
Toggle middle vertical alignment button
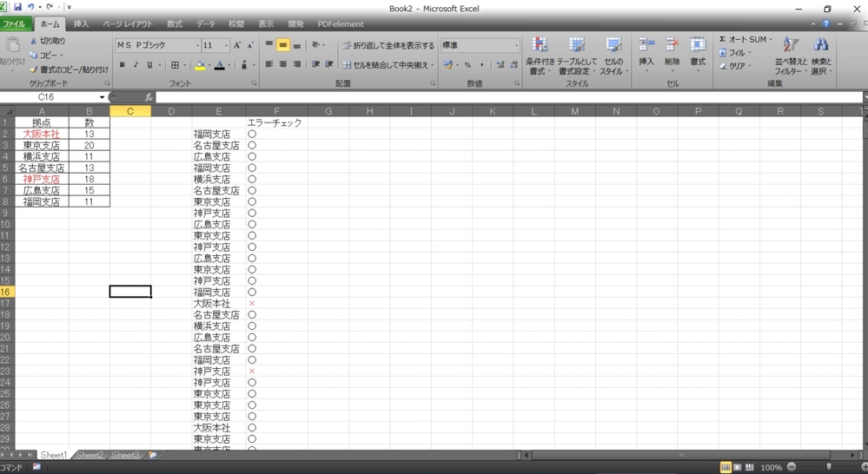[283, 45]
